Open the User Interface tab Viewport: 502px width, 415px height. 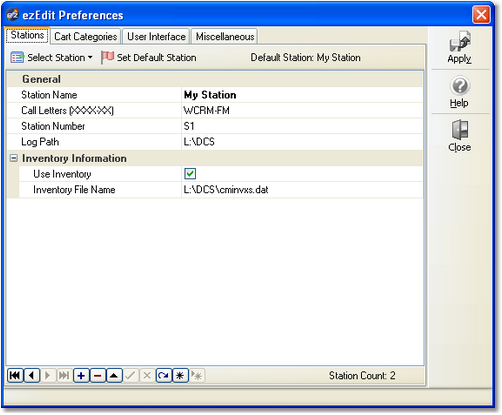pos(156,36)
